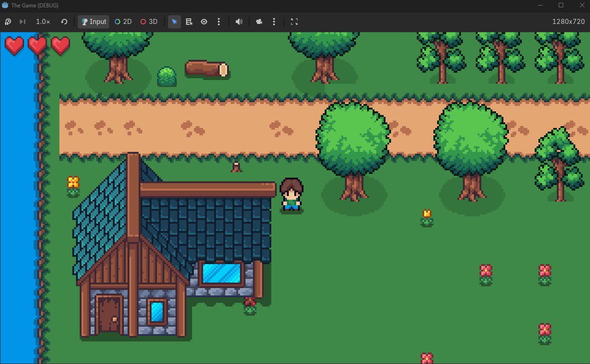
Task: Select the list-selection tool next to the cursor
Action: click(189, 22)
